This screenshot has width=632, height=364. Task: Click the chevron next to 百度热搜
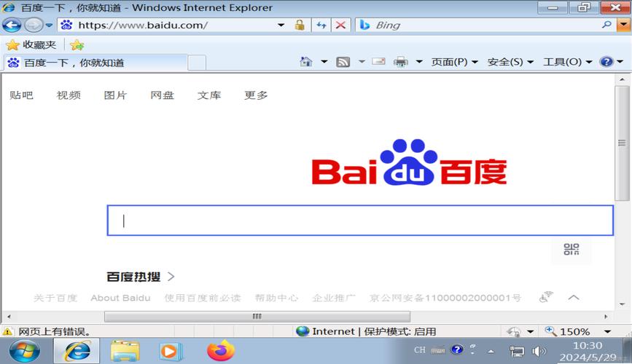tap(171, 277)
